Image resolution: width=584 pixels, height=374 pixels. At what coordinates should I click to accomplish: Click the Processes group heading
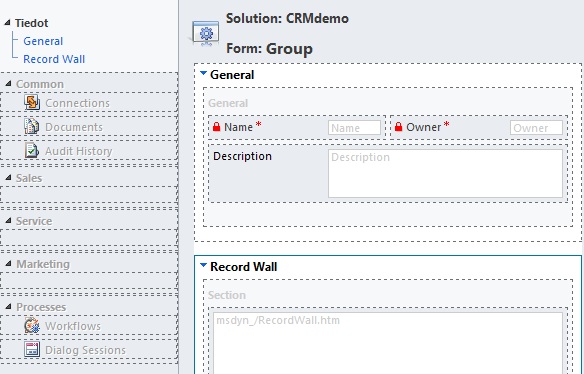coord(41,307)
